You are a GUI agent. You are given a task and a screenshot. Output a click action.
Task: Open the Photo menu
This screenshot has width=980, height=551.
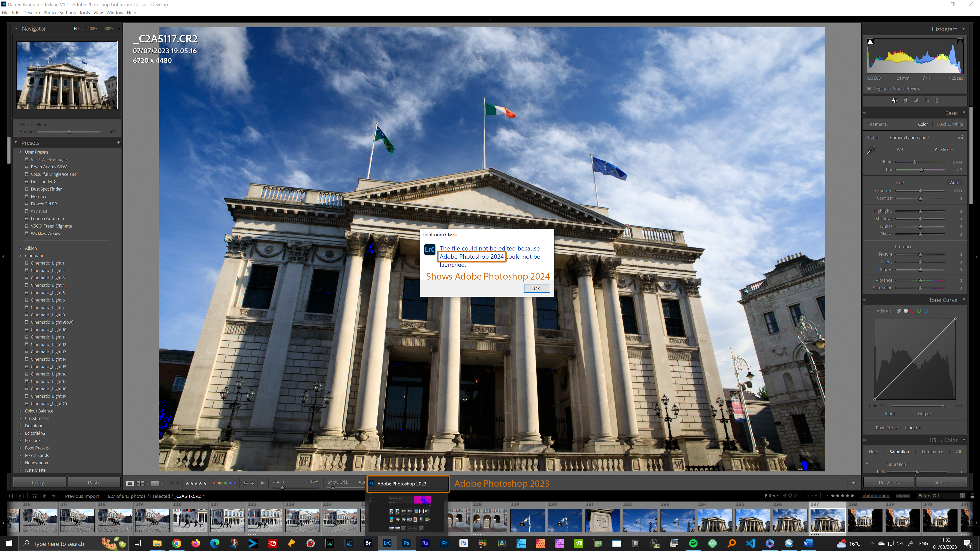(50, 12)
